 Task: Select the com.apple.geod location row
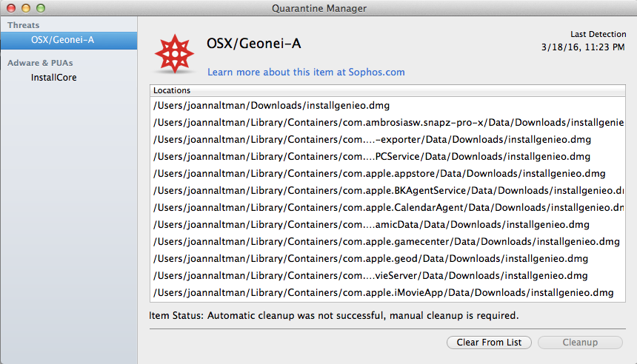(387, 259)
